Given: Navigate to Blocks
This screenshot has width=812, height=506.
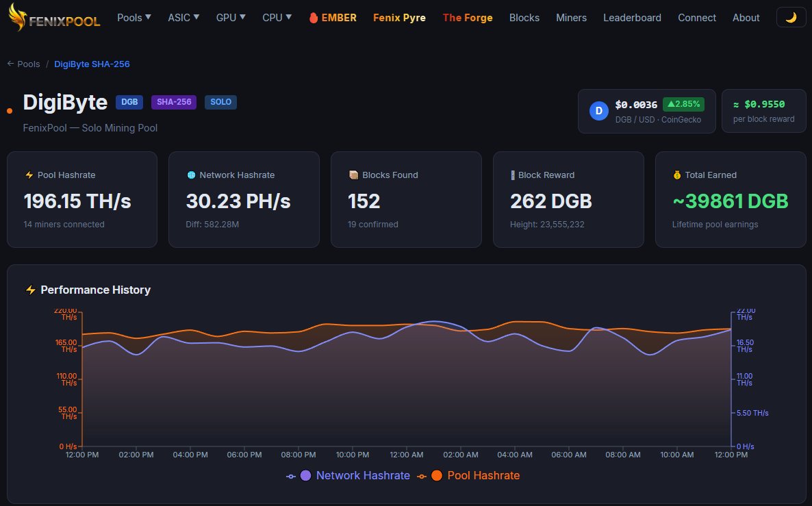Looking at the screenshot, I should (x=524, y=18).
